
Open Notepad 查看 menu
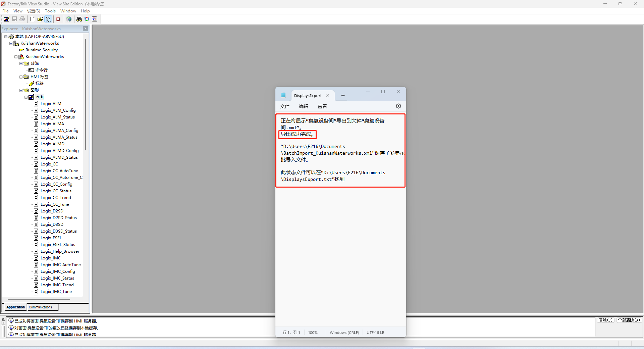[x=322, y=106]
